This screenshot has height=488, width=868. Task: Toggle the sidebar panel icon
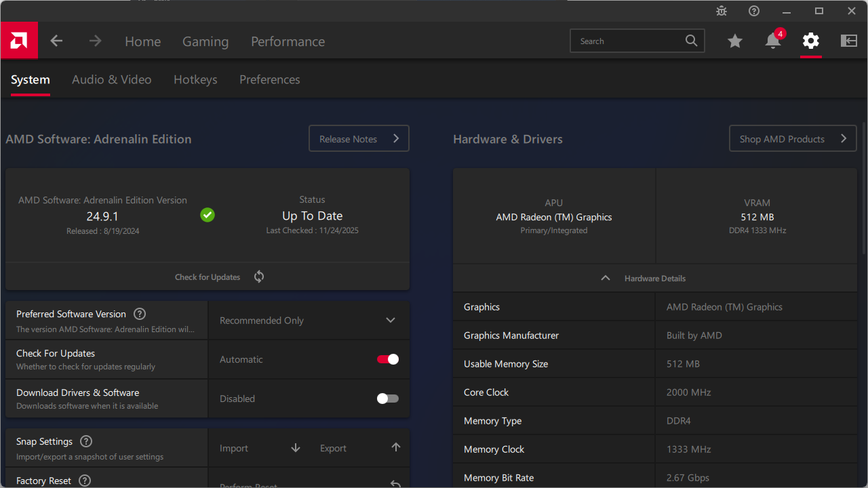tap(849, 41)
